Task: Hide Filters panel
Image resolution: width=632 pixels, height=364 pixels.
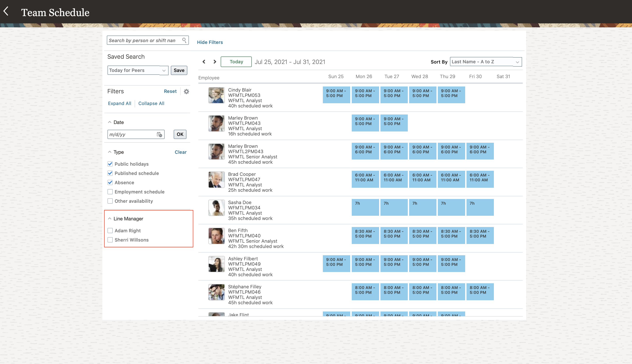Action: click(x=210, y=42)
